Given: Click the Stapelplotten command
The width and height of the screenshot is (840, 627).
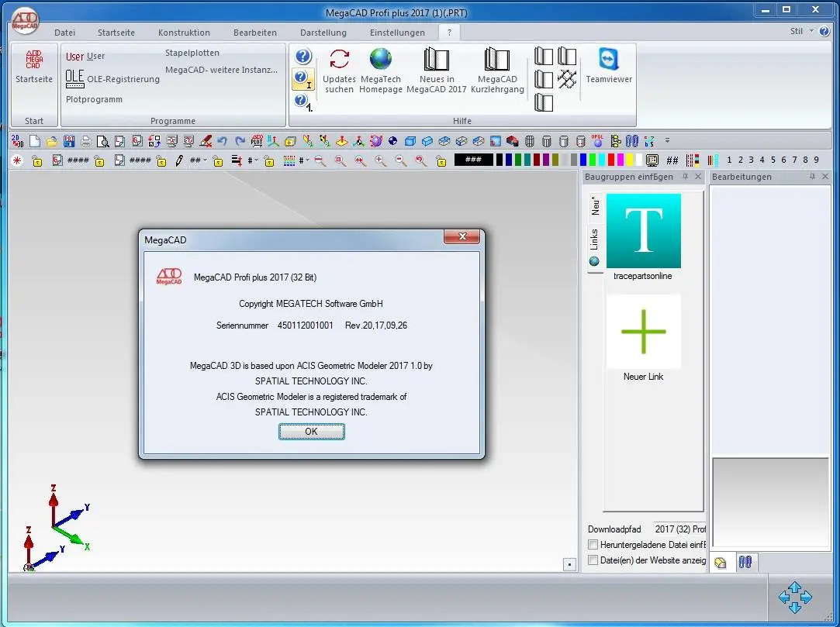Looking at the screenshot, I should pos(192,53).
